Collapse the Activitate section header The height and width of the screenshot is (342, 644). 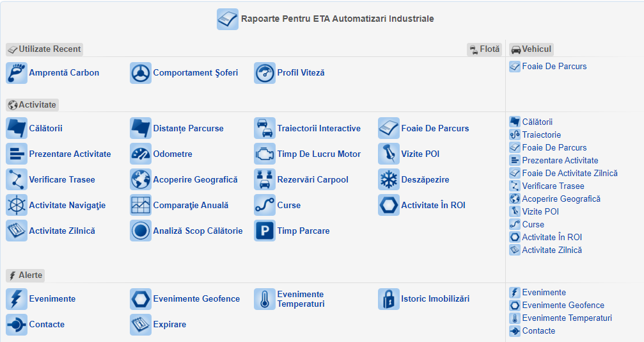coord(32,105)
